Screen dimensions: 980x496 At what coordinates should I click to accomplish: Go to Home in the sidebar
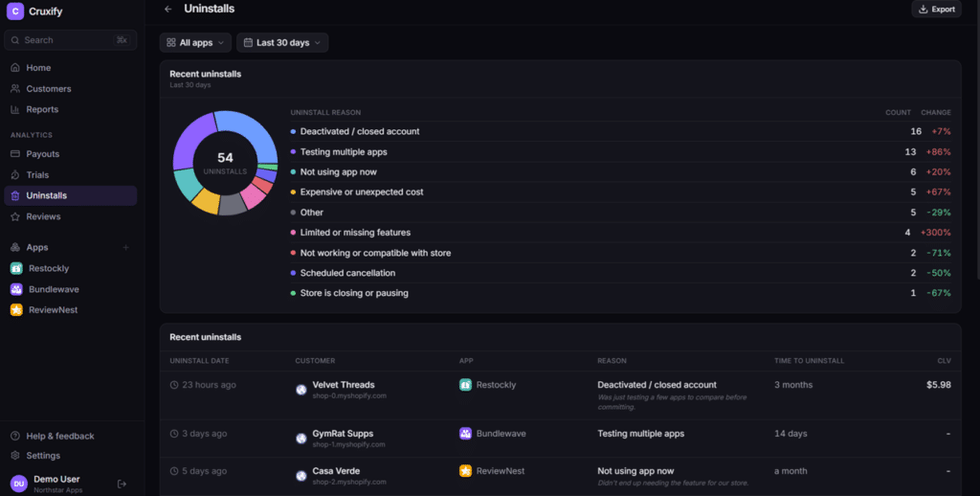click(x=71, y=68)
